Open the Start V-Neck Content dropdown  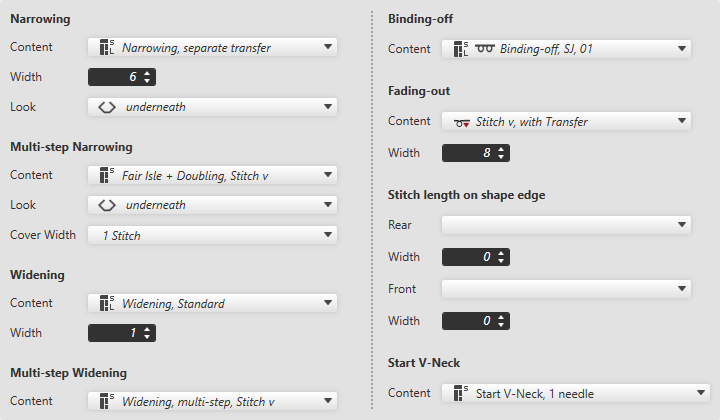(x=701, y=393)
